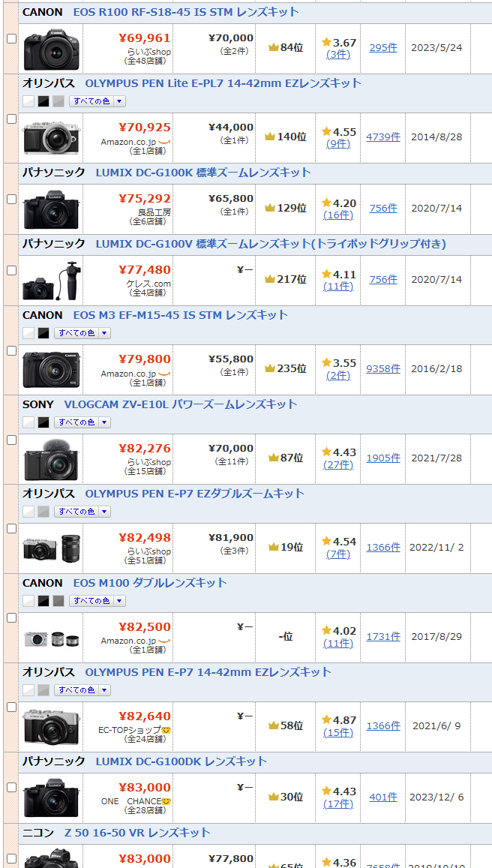Image resolution: width=492 pixels, height=868 pixels.
Task: Pick the white color swatch for OLYMPUS PEN Lite E-PL7
Action: tap(28, 101)
